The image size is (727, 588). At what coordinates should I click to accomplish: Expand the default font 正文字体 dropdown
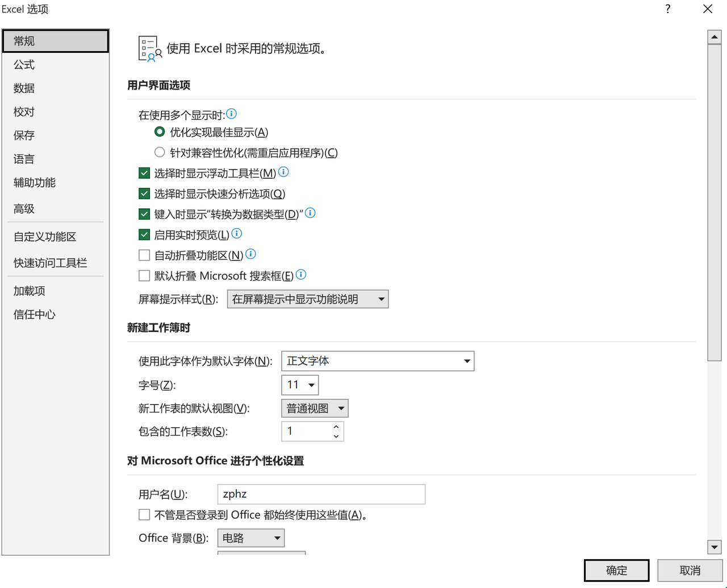pyautogui.click(x=378, y=361)
